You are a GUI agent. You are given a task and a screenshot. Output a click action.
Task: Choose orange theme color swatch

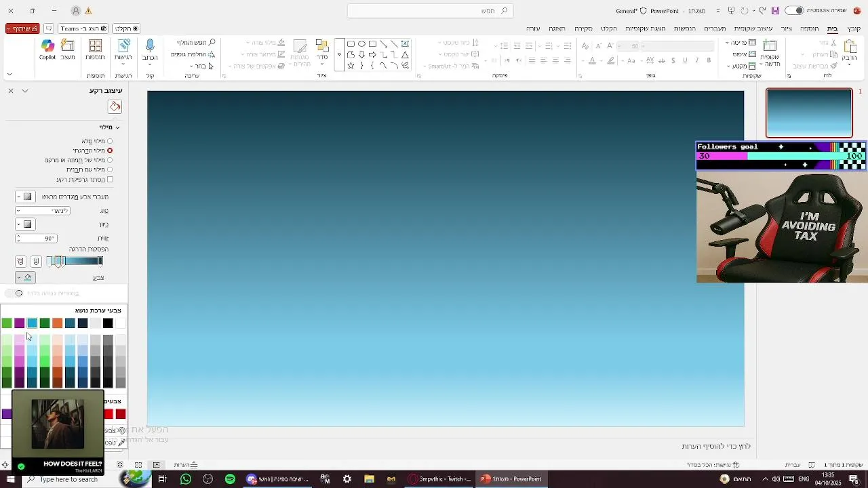click(x=58, y=323)
